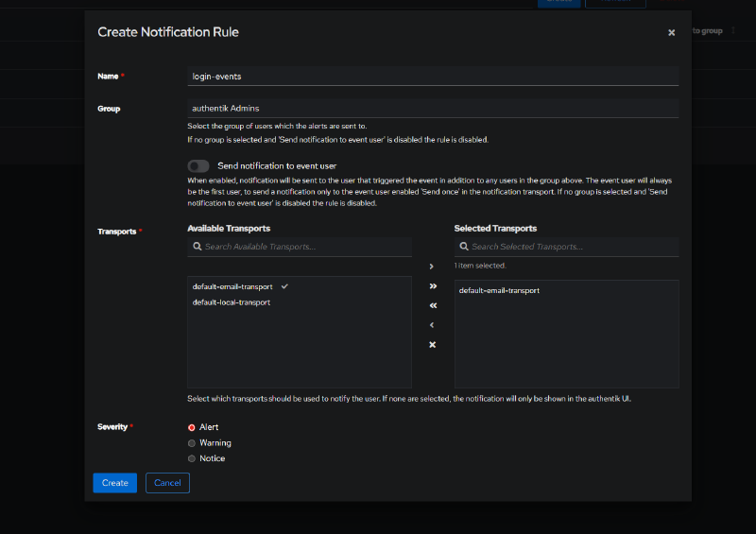Screen dimensions: 756x534
Task: Select default-local-transport in Available Transports
Action: tap(232, 302)
